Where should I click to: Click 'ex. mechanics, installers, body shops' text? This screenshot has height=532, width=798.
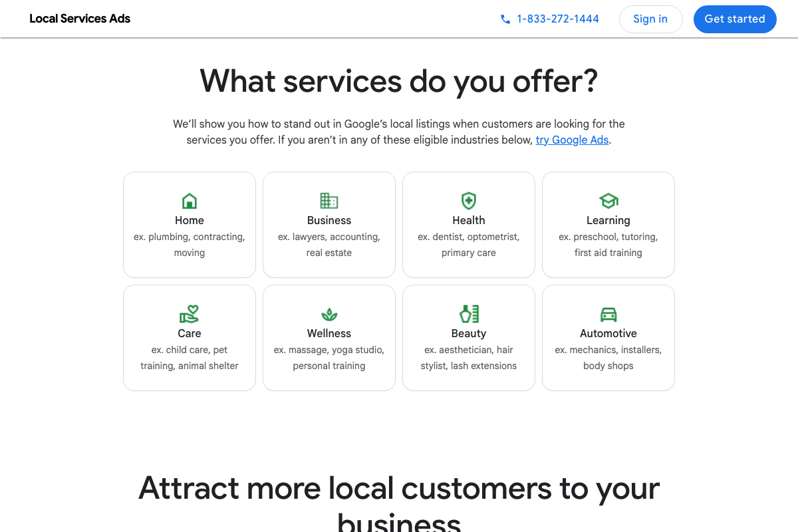tap(608, 358)
